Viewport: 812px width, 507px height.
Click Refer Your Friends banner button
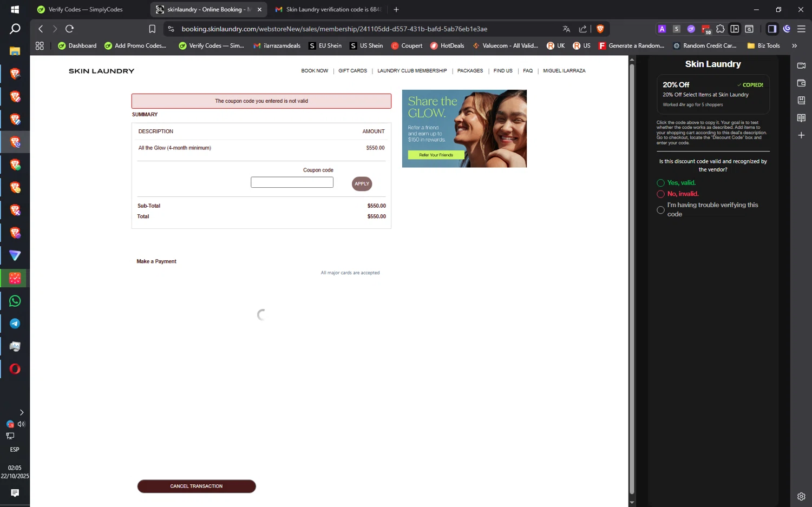[x=436, y=155]
